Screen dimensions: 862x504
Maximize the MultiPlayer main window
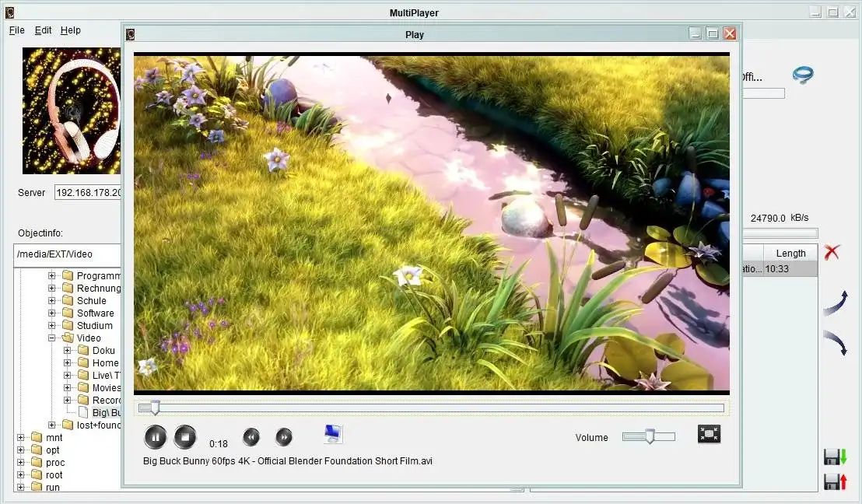coord(833,12)
